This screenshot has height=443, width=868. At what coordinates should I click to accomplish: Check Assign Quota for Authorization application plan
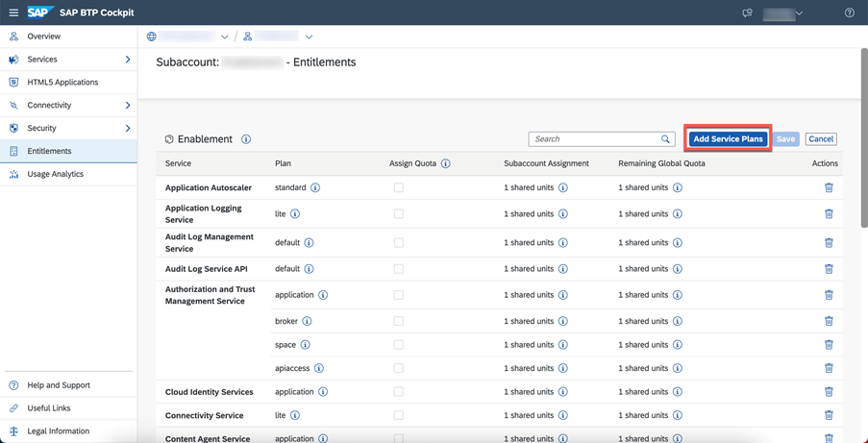(399, 295)
